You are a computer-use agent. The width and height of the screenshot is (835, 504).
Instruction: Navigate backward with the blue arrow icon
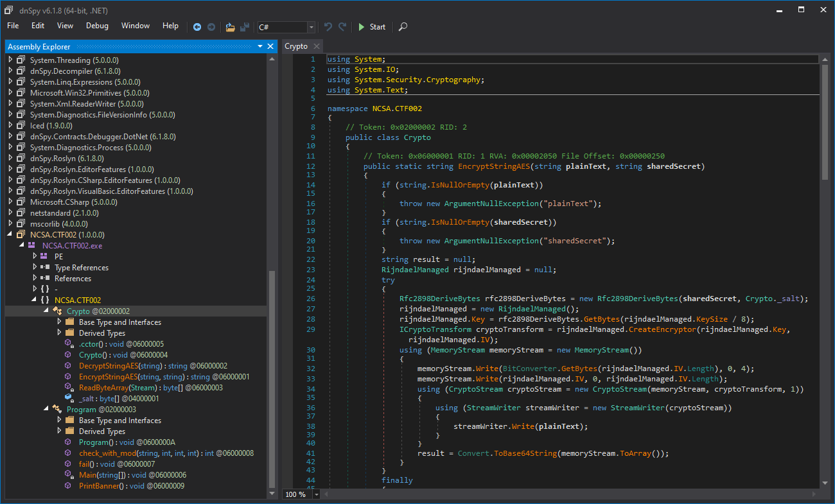[x=197, y=27]
